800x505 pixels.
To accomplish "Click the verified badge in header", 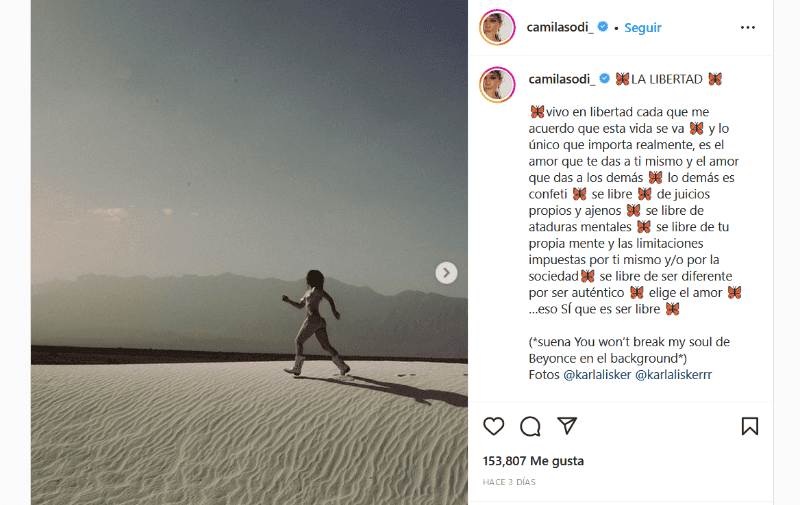I will (x=603, y=27).
